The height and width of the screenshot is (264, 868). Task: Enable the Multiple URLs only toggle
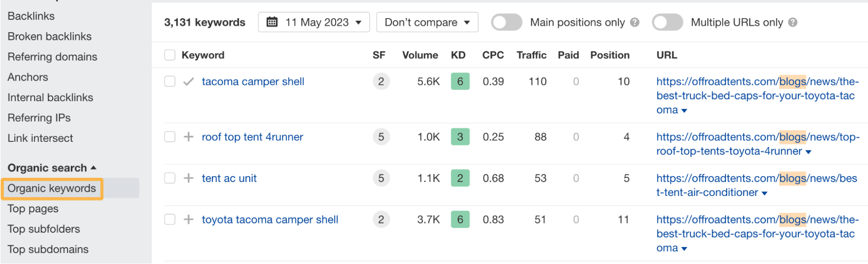point(667,22)
